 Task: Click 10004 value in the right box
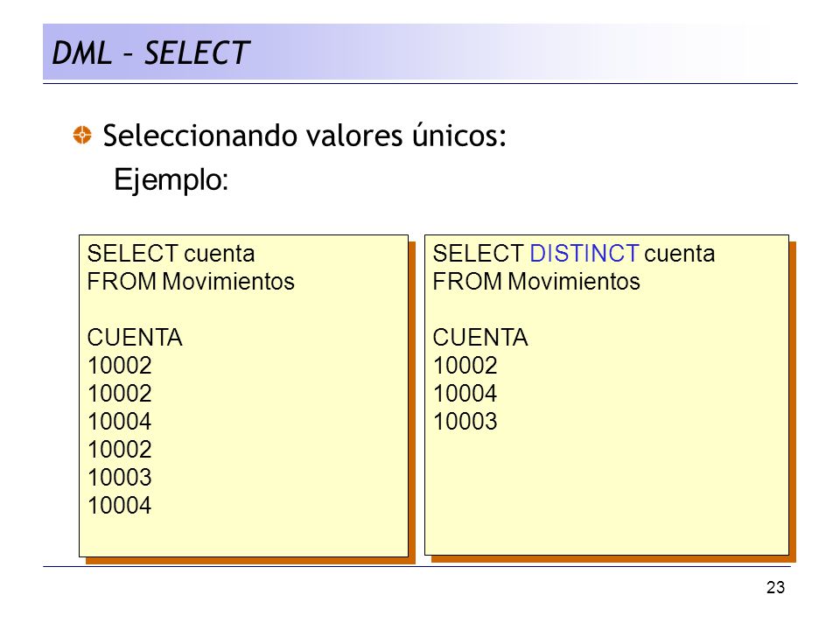tap(465, 393)
